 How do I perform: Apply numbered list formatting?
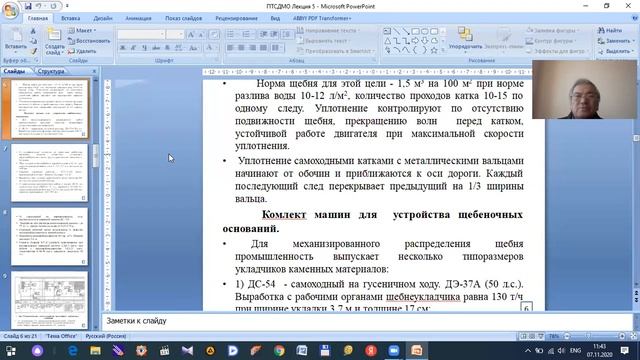click(247, 34)
